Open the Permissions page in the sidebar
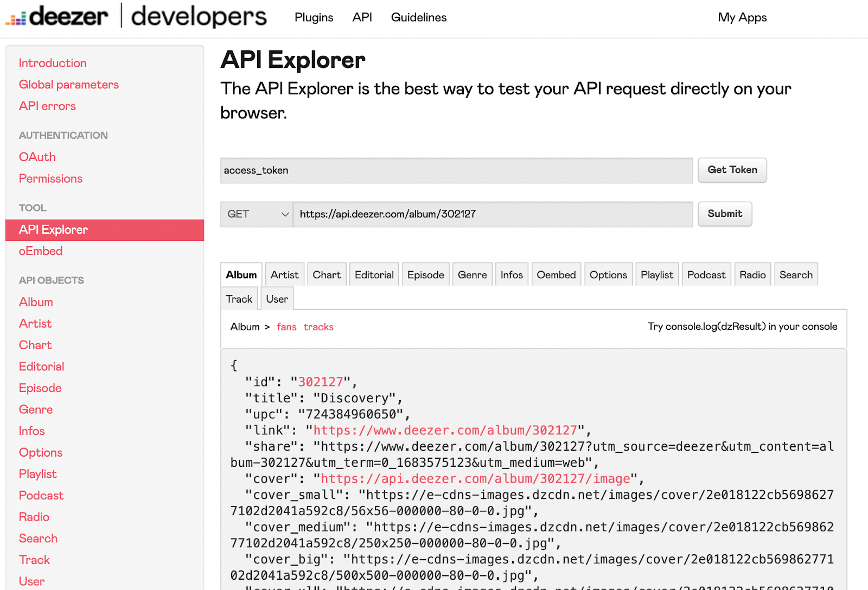Viewport: 868px width, 590px height. pos(50,178)
